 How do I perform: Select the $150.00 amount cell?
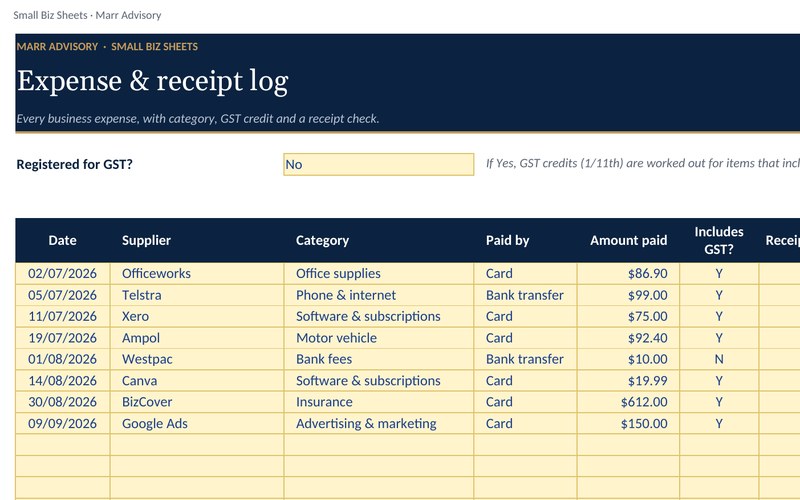coord(629,423)
